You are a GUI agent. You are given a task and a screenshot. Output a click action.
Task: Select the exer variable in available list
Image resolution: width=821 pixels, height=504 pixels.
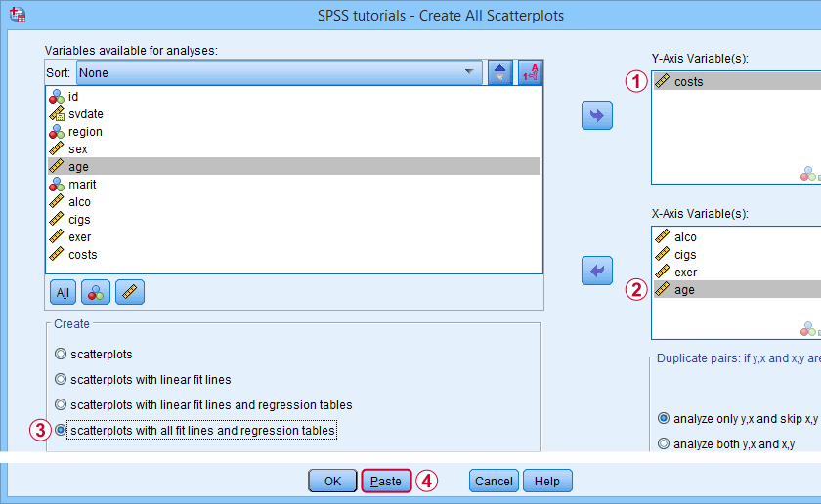(x=294, y=237)
